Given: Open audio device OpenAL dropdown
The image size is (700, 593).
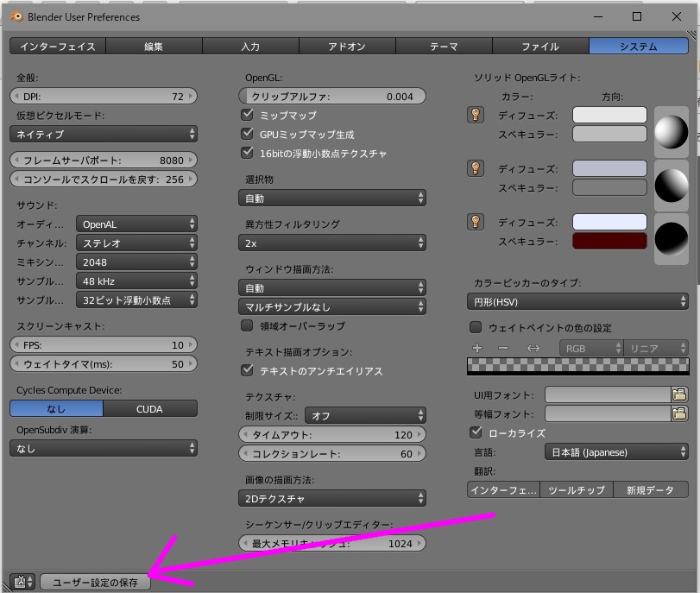Looking at the screenshot, I should [136, 224].
